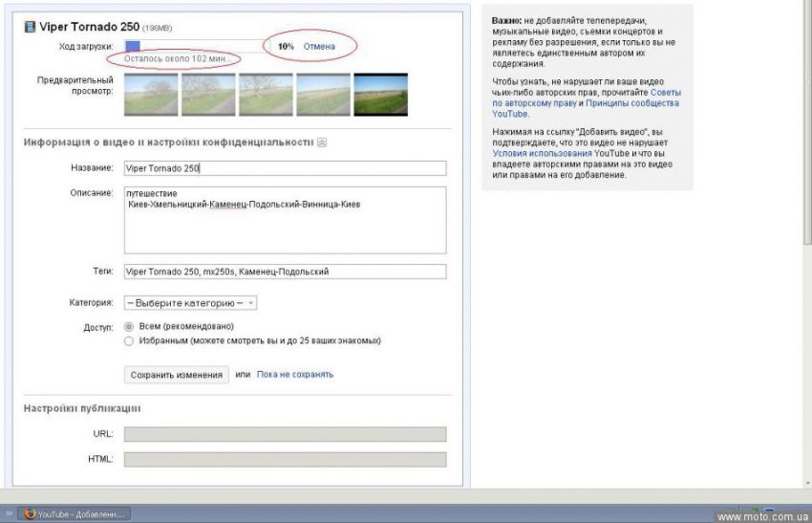The image size is (812, 523).
Task: Select the fourth preview thumbnail
Action: click(323, 95)
